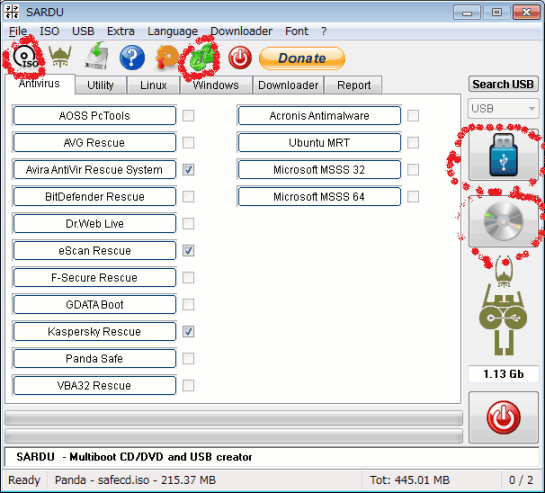Click the VBA32 Rescue button
Screen dimensions: 545x493
coord(95,386)
